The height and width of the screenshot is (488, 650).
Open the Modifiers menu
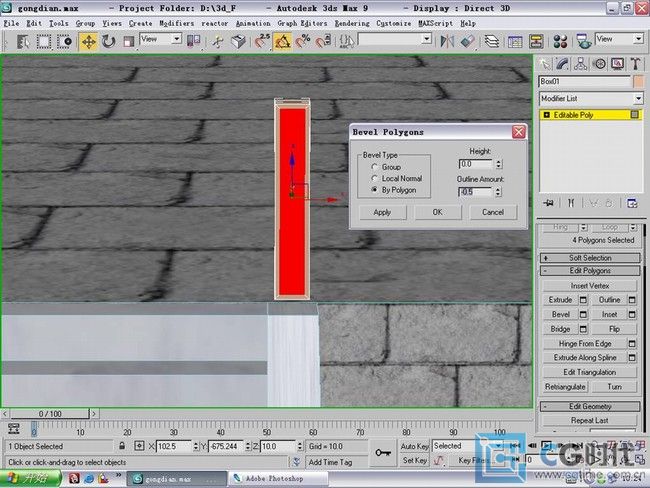click(x=177, y=24)
